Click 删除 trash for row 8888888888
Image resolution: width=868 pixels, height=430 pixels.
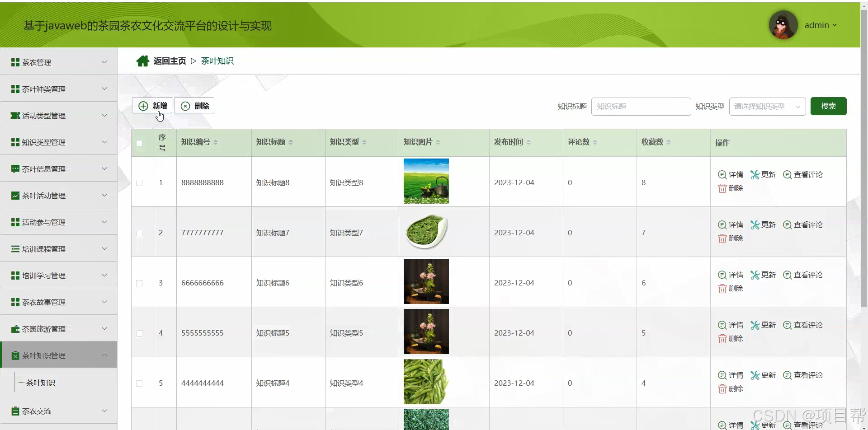[731, 188]
